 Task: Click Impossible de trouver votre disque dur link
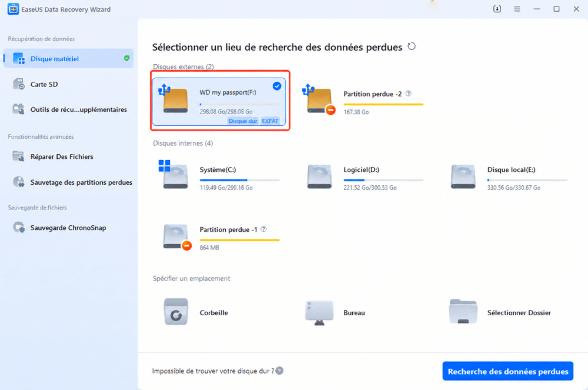213,371
